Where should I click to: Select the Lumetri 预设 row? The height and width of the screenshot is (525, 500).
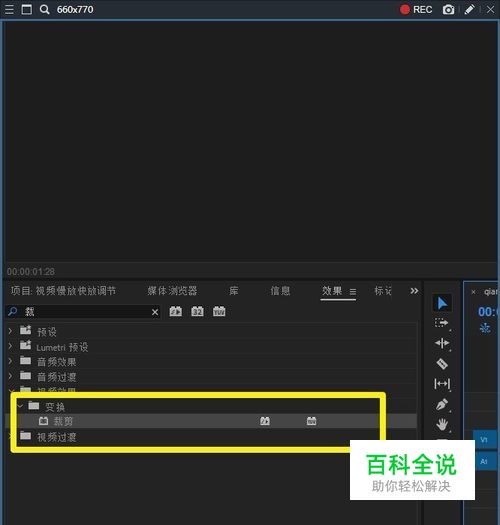pyautogui.click(x=212, y=347)
